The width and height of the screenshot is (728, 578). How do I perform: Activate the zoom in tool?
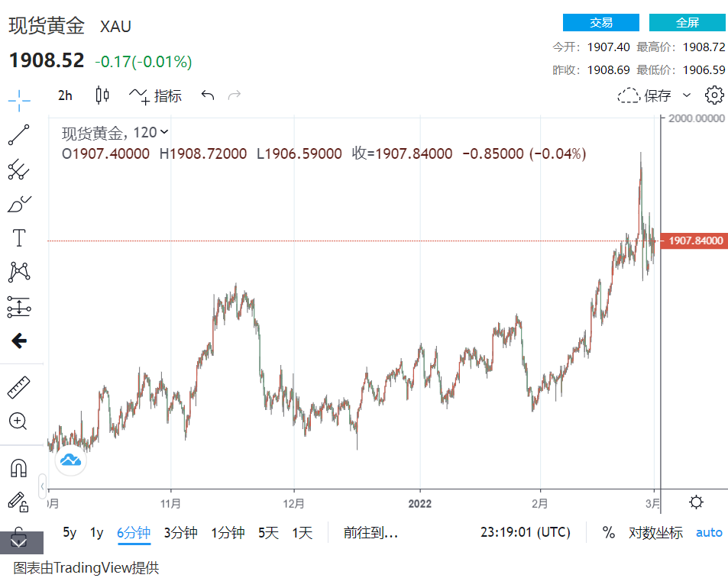click(19, 421)
